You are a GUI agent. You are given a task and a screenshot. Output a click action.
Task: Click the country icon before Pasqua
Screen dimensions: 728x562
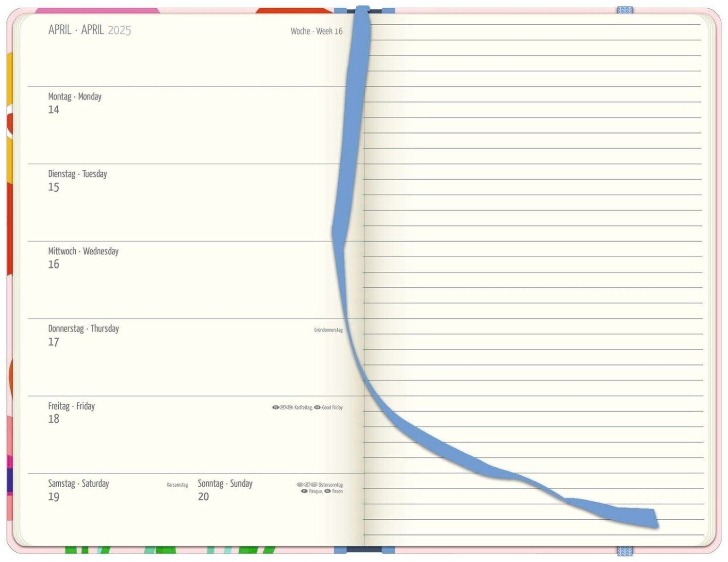coord(304,491)
